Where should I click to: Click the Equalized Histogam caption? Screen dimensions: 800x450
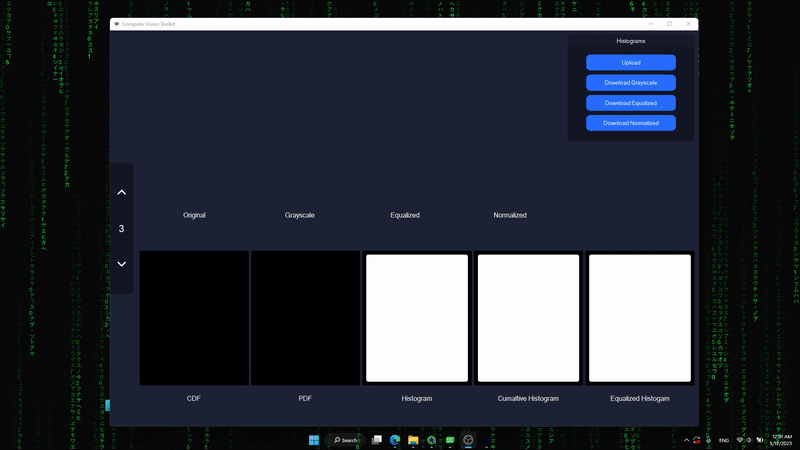tap(640, 398)
